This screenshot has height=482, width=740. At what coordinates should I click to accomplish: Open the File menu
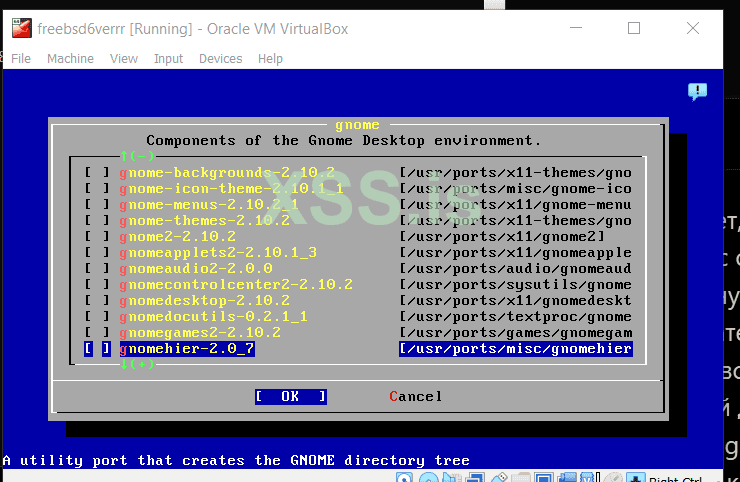click(21, 59)
